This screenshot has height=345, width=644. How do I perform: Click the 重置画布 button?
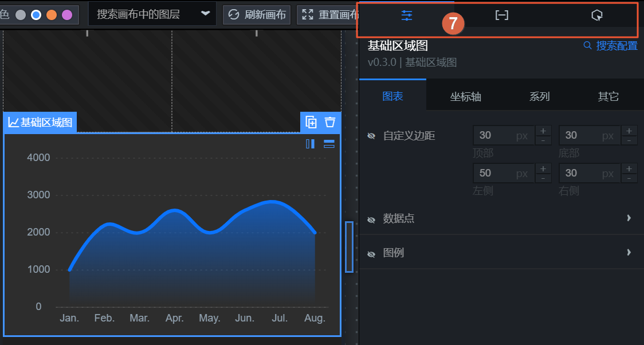pos(328,15)
